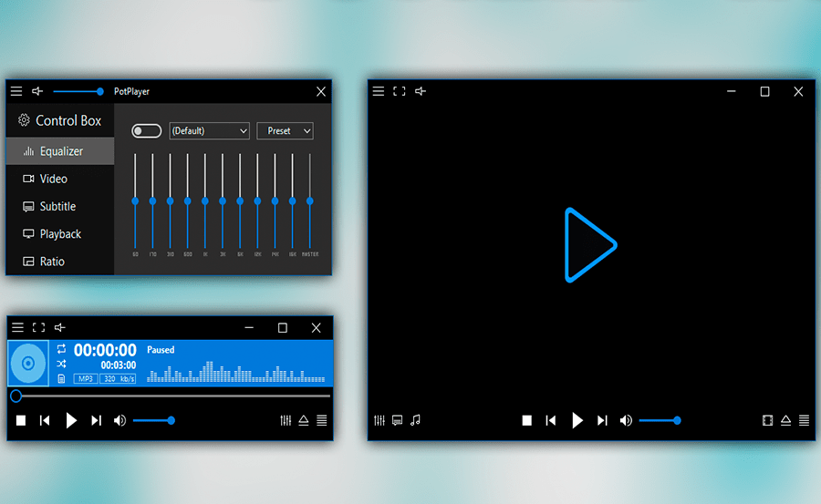Click the subtitle icon in the video player bottom bar
The width and height of the screenshot is (821, 504).
[x=397, y=420]
